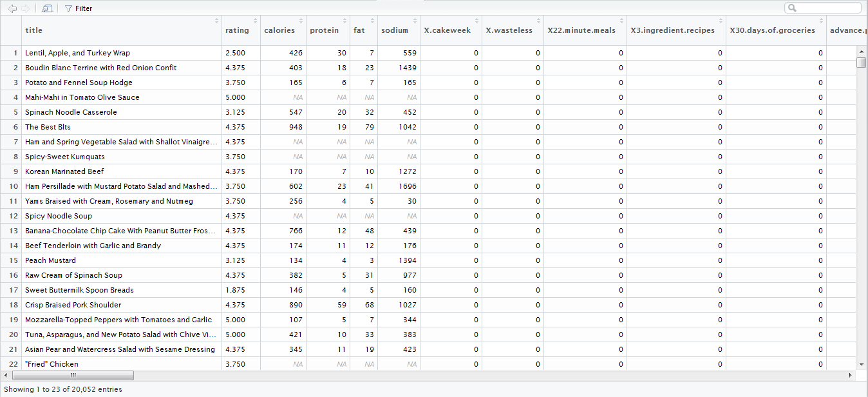Click the vertical scrollbar down arrow
Image resolution: width=868 pixels, height=397 pixels.
(x=862, y=365)
